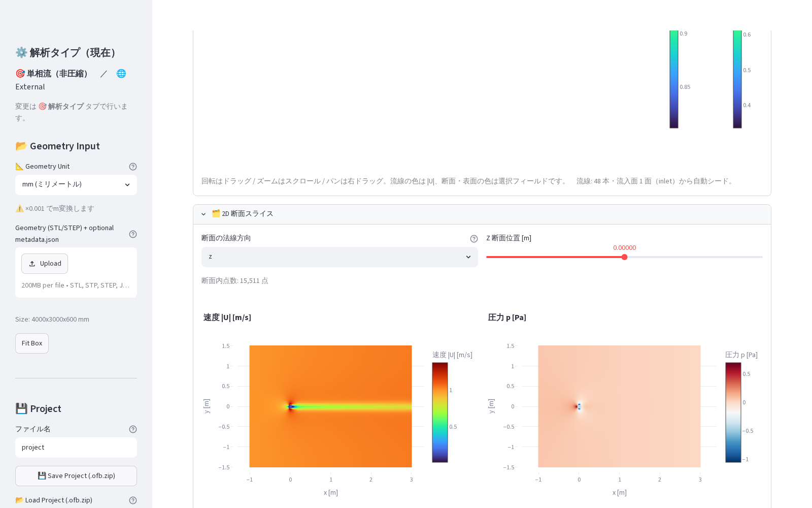Image resolution: width=812 pixels, height=508 pixels.
Task: Click the 断面内点数: 15,511 点 text
Action: click(x=235, y=281)
